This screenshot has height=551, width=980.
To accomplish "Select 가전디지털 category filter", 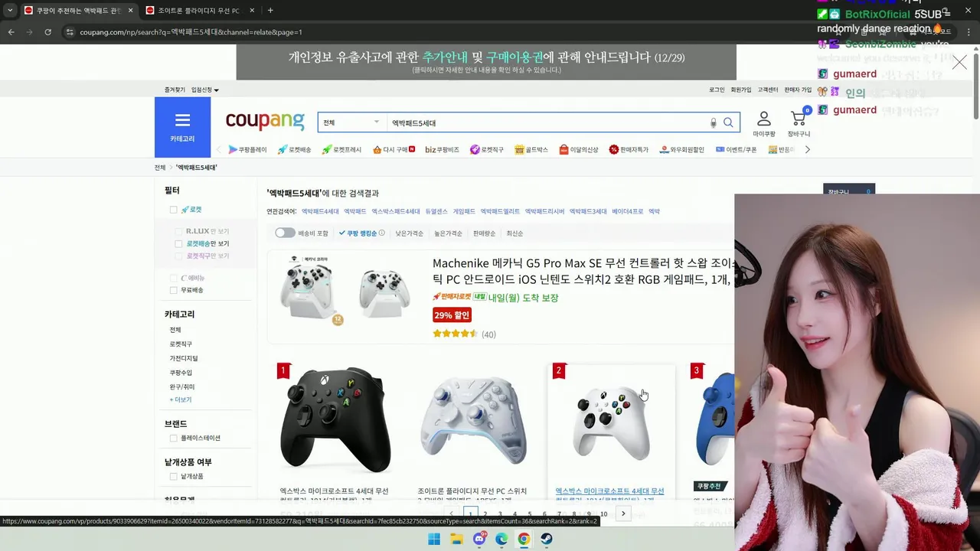I will point(184,358).
